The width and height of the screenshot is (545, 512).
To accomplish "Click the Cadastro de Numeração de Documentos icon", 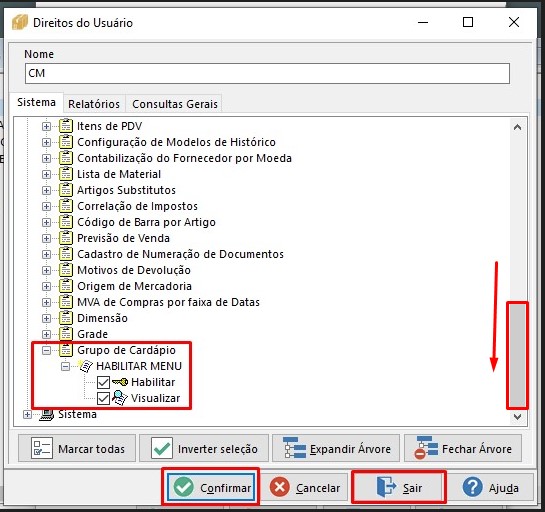I will 66,254.
